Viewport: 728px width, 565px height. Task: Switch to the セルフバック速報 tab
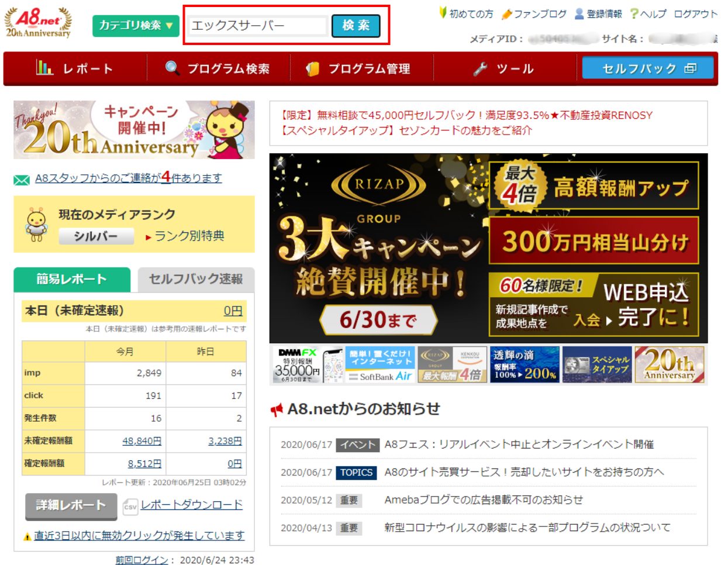(x=196, y=280)
